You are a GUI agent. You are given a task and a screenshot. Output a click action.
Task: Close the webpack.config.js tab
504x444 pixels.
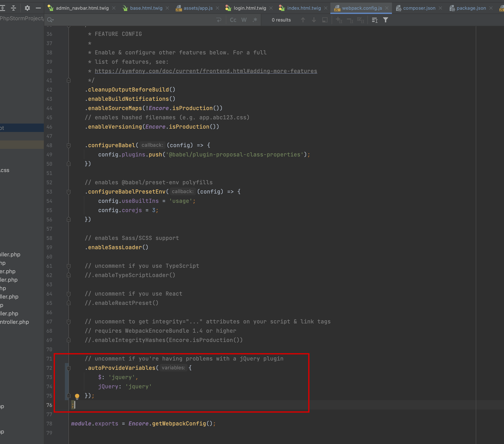click(x=387, y=8)
